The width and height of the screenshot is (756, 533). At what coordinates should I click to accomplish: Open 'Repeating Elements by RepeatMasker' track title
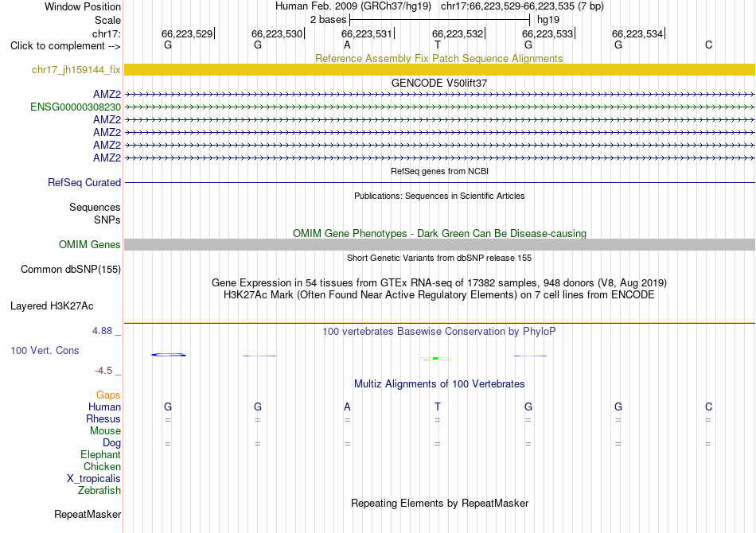click(x=439, y=503)
